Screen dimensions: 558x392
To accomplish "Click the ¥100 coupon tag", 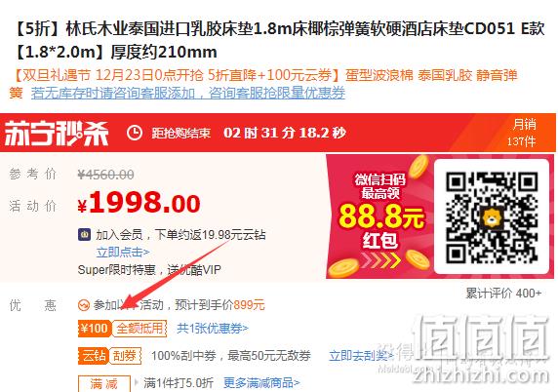I will pyautogui.click(x=94, y=328).
